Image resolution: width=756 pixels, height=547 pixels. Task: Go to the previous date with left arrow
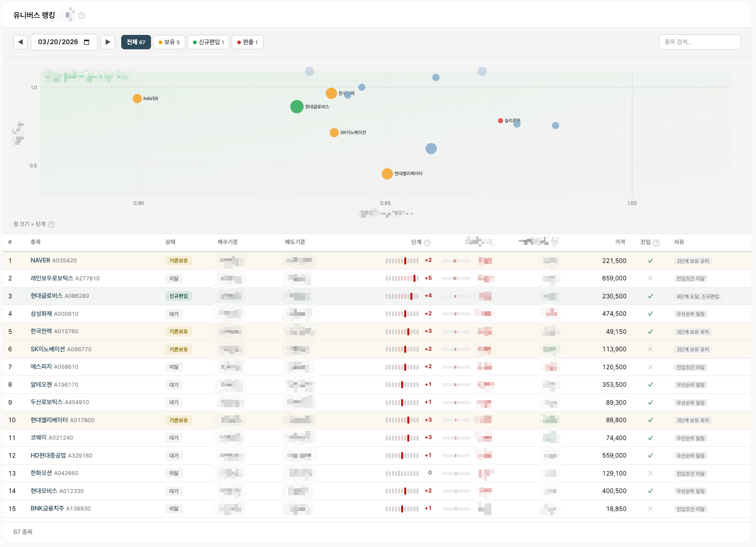coord(20,42)
